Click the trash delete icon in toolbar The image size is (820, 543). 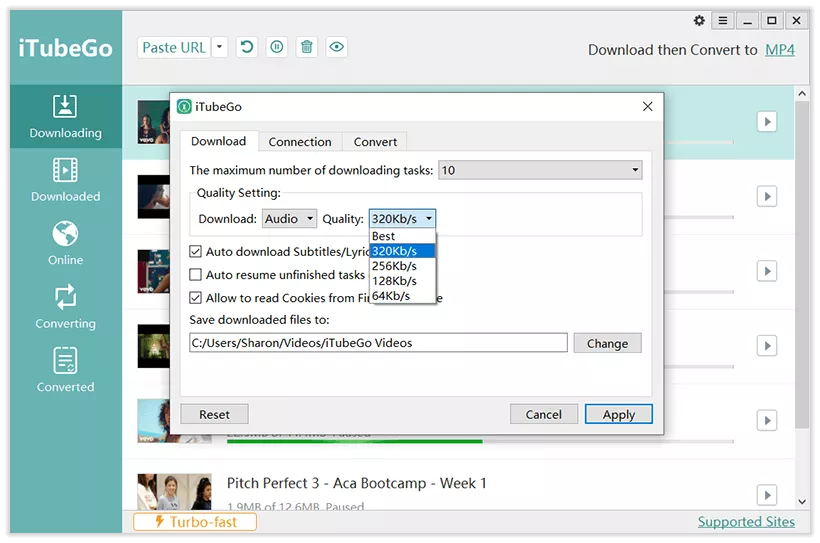pos(307,47)
